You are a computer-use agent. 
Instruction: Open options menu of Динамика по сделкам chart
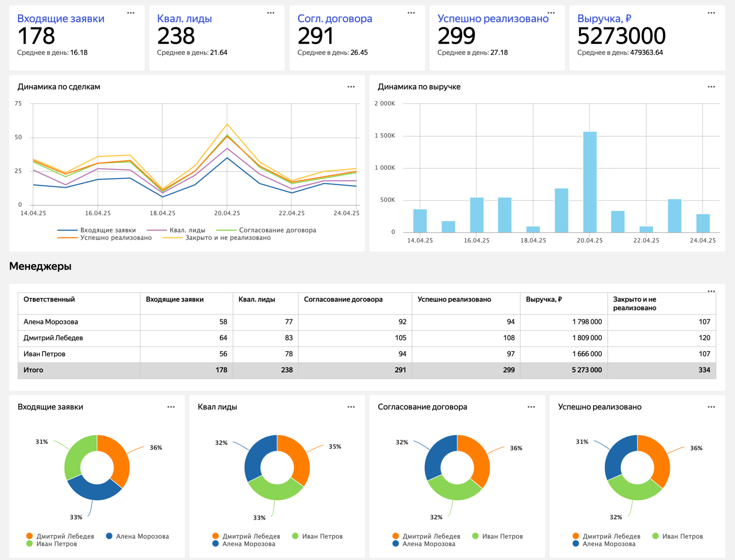click(x=351, y=87)
